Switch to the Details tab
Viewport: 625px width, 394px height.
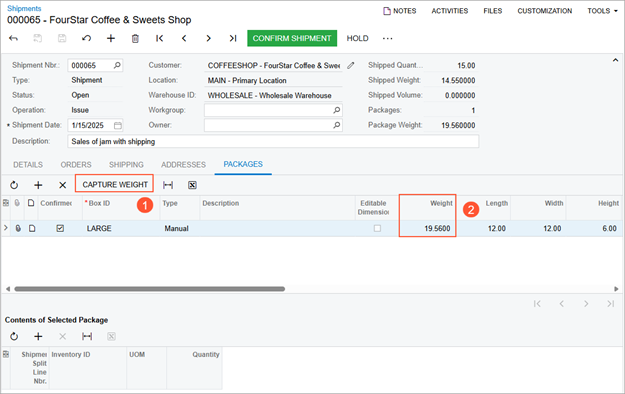click(28, 165)
